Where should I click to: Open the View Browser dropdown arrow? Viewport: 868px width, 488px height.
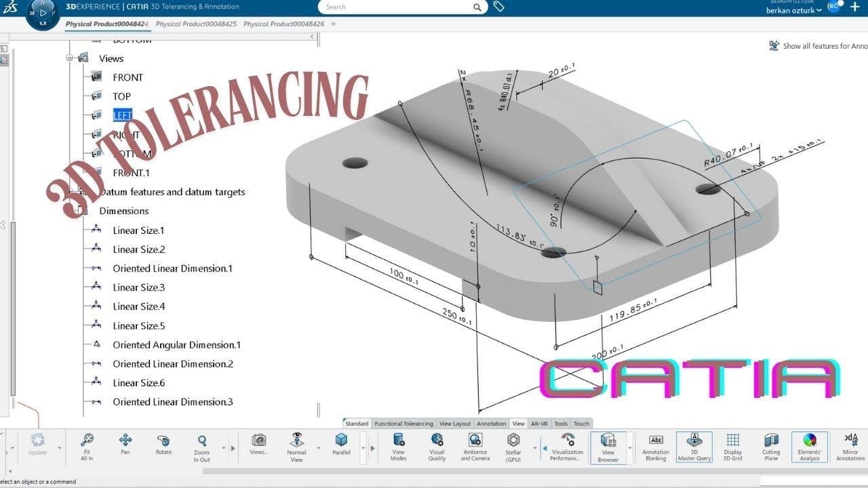click(630, 448)
